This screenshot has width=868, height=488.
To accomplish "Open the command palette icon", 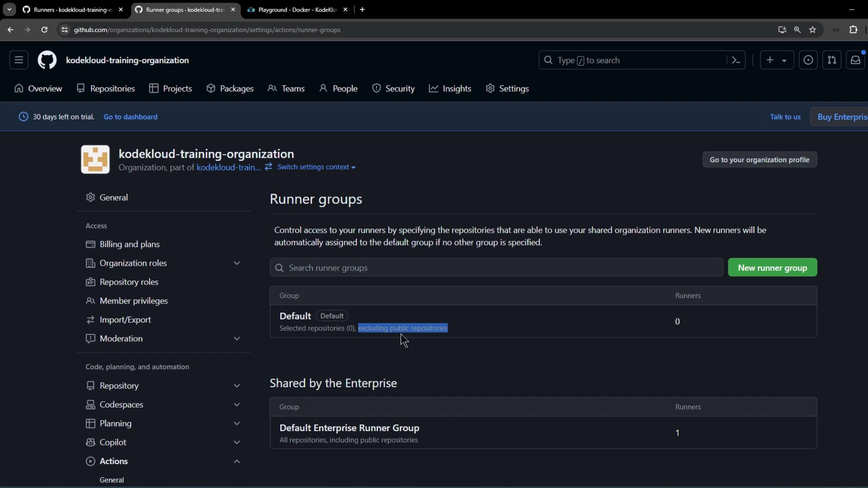I will (736, 60).
